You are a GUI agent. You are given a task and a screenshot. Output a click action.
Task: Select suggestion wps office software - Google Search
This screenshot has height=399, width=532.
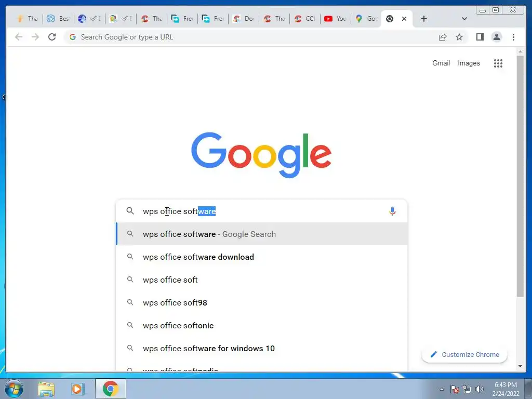coord(262,234)
